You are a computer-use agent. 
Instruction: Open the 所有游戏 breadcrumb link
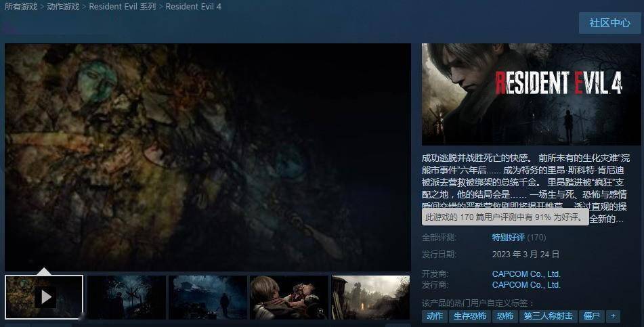point(21,7)
